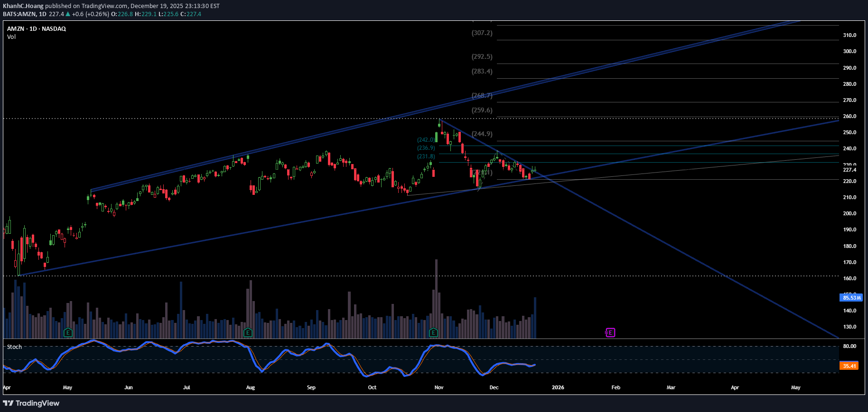Click the 227.4 current price label
Image resolution: width=868 pixels, height=412 pixels.
pyautogui.click(x=849, y=170)
